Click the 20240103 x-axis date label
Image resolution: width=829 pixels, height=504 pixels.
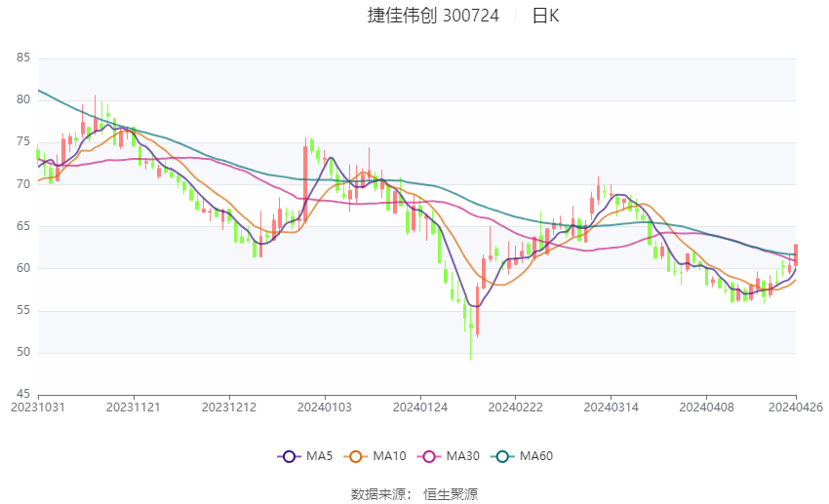(324, 407)
